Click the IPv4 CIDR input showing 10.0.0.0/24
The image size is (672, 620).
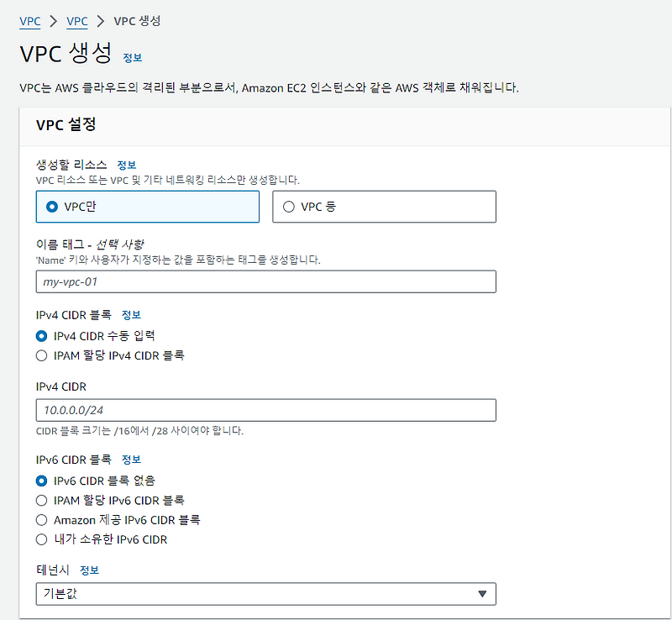point(265,410)
